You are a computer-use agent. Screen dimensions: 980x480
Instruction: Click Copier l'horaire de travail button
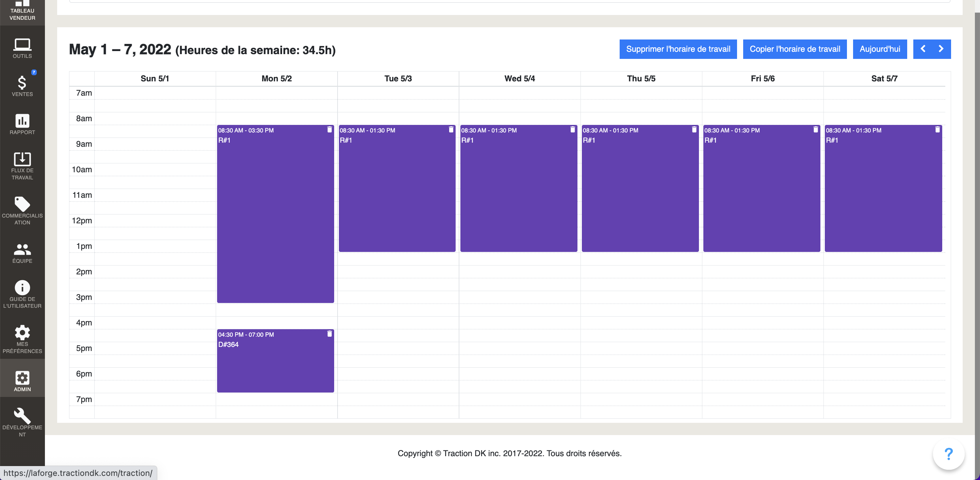795,49
